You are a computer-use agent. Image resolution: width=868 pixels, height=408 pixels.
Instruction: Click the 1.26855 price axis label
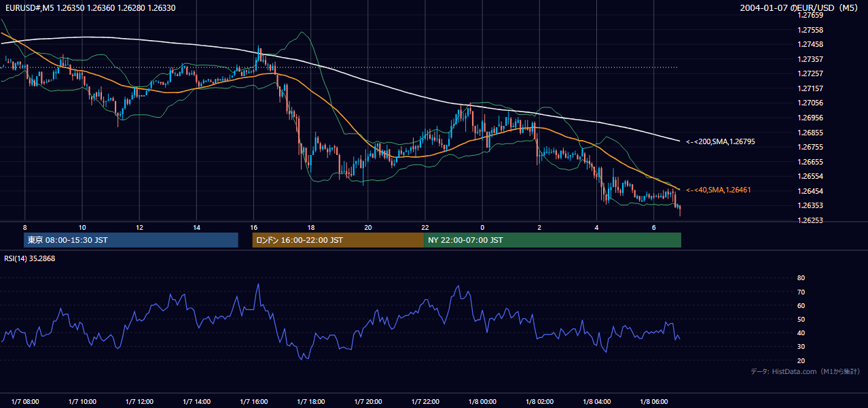(810, 133)
